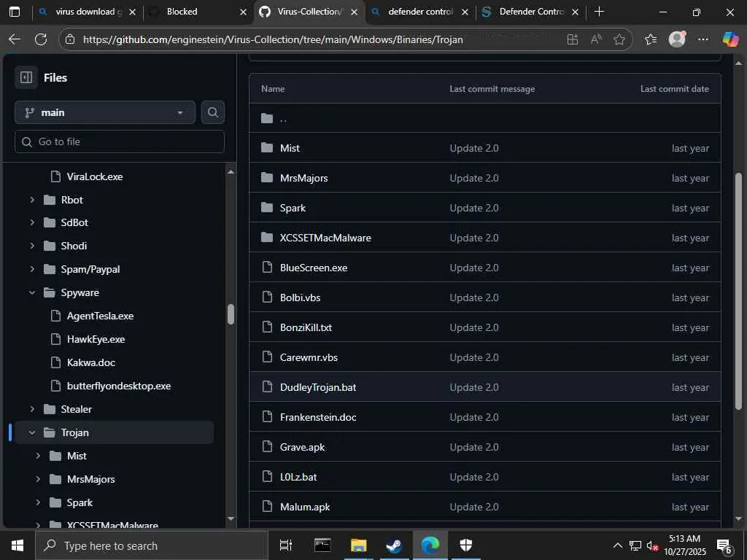This screenshot has height=560, width=747.
Task: Expand the Spam/Paypal folder
Action: point(32,269)
